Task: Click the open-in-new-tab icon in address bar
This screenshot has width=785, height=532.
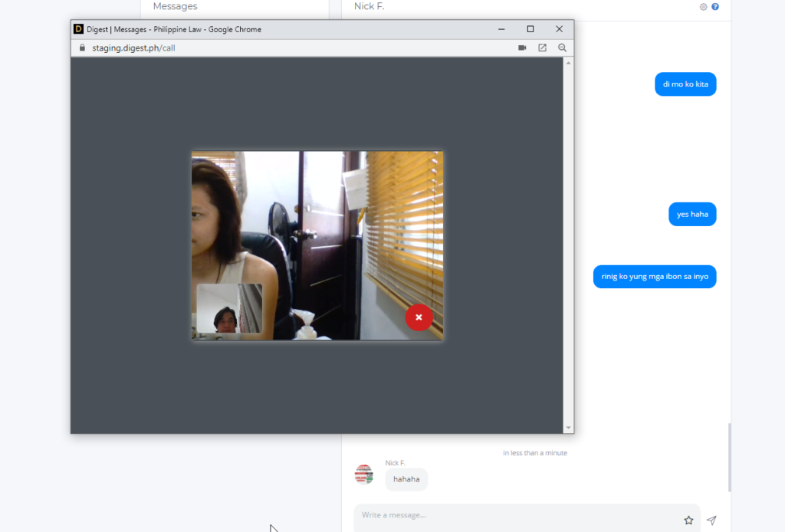Action: pos(542,48)
